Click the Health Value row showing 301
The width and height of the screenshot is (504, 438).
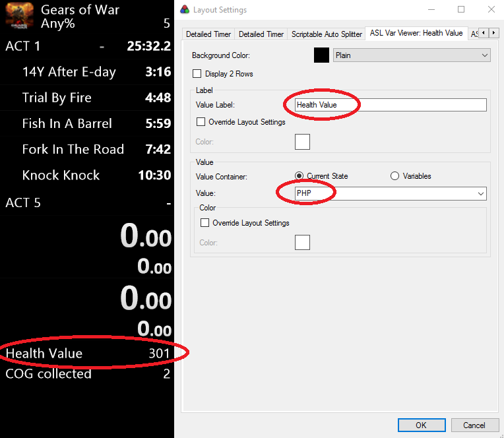click(87, 353)
